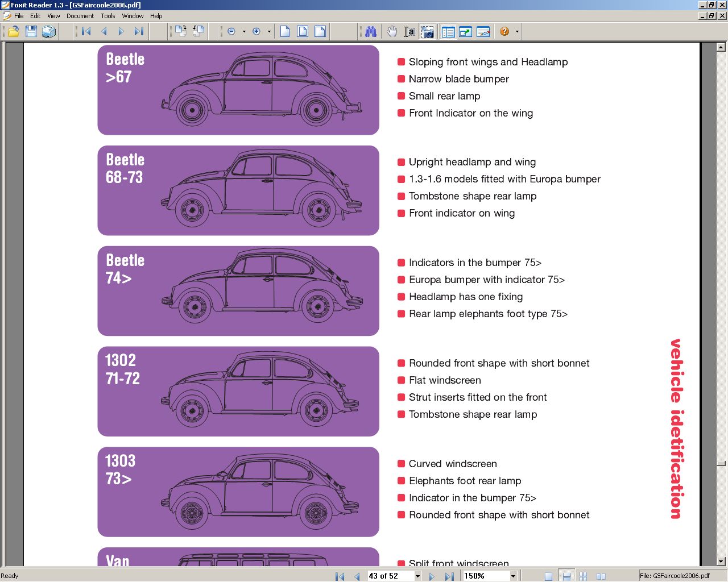Click the 'Beetle >67' heading
Viewport: 728px width, 582px height.
125,68
